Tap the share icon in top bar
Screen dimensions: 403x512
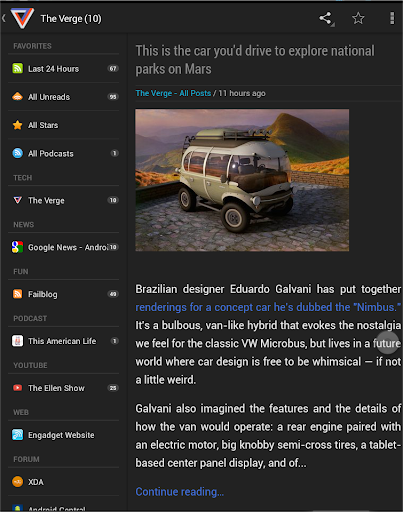point(326,18)
